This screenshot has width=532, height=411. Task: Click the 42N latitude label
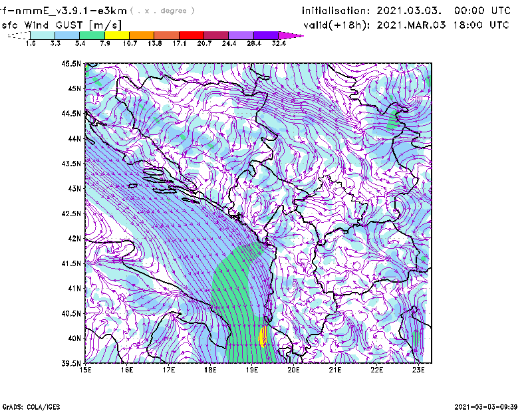(x=74, y=238)
